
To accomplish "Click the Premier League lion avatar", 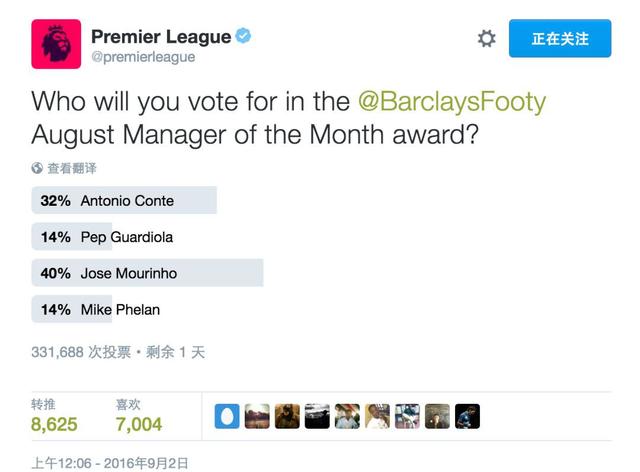I will [x=56, y=44].
